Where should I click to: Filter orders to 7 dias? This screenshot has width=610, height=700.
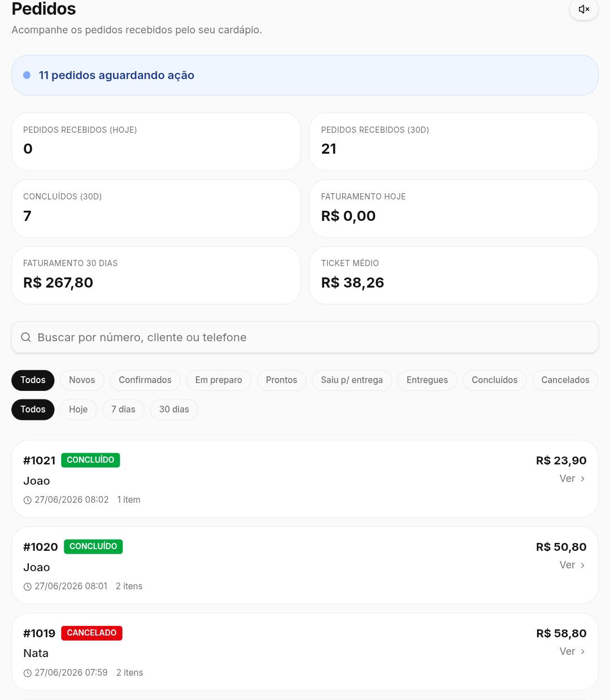click(123, 410)
